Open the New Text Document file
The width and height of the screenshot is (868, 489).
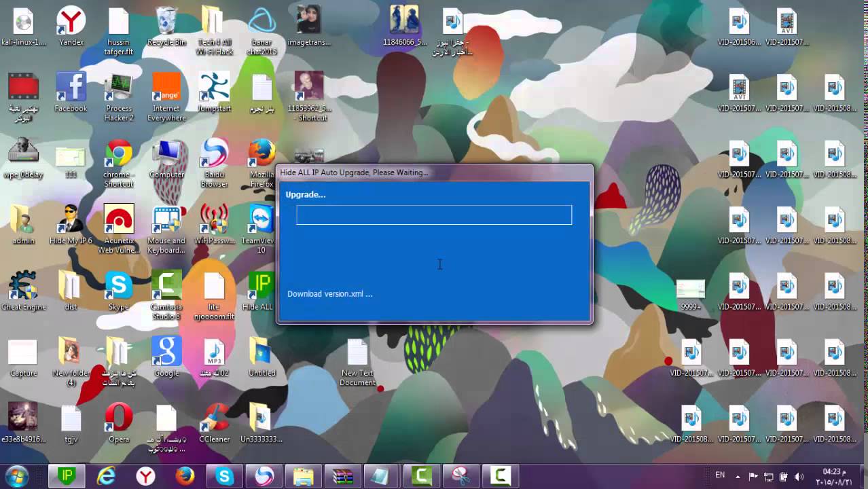click(357, 361)
